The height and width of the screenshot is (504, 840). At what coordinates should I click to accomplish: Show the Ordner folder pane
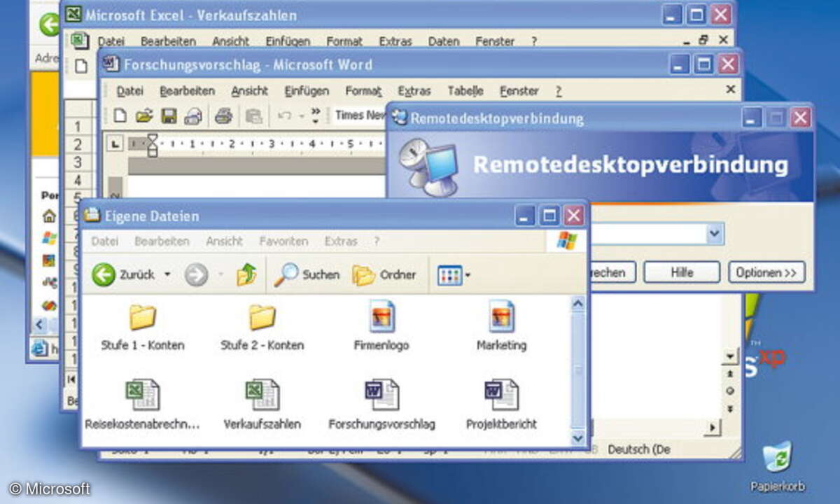384,275
